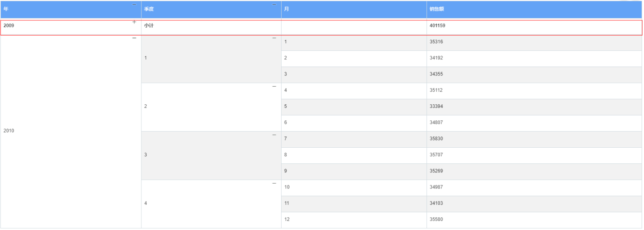Click the month 12 cell
This screenshot has width=644, height=230.
pyautogui.click(x=287, y=219)
